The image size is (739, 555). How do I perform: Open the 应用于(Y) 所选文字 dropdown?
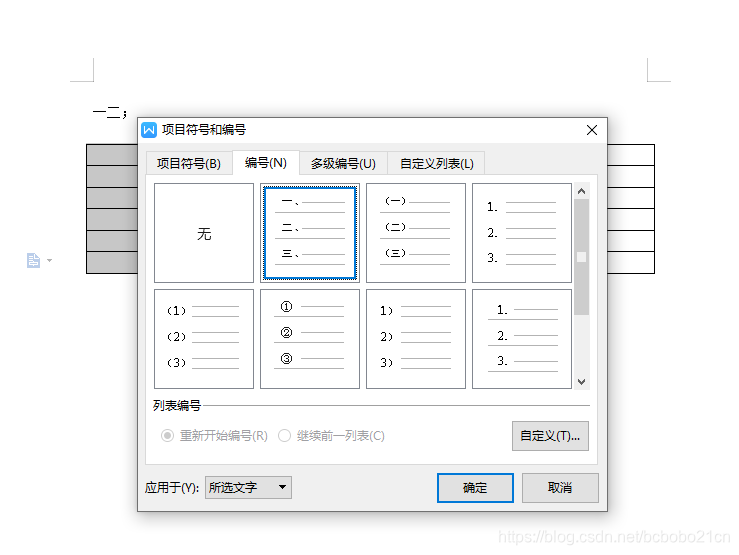click(x=248, y=487)
